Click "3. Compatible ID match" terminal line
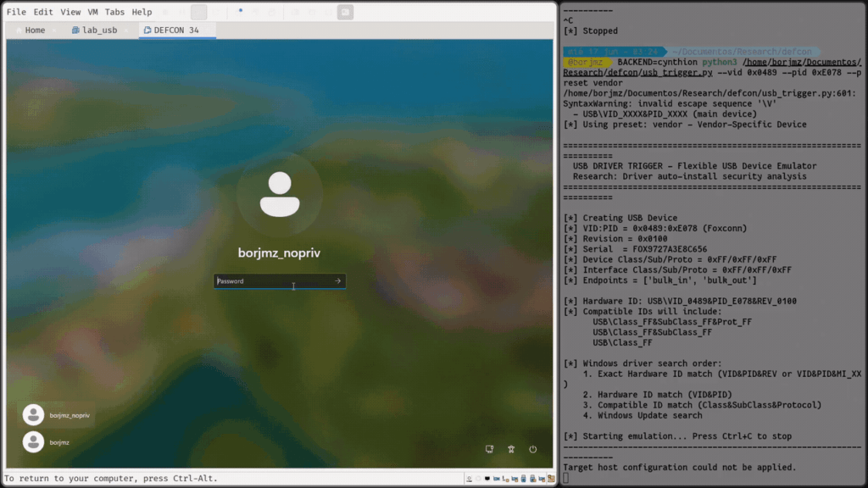The image size is (868, 488). tap(703, 405)
